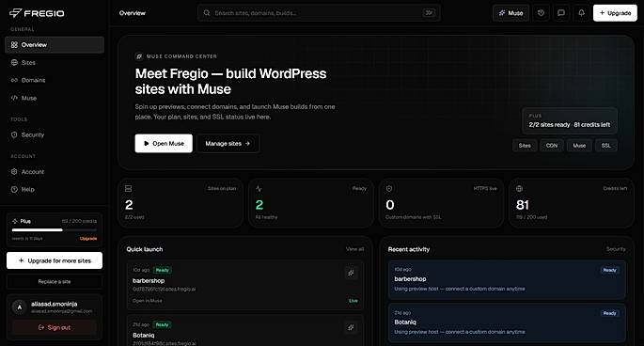Click the Live label on barbershop card
This screenshot has width=644, height=346.
point(353,301)
